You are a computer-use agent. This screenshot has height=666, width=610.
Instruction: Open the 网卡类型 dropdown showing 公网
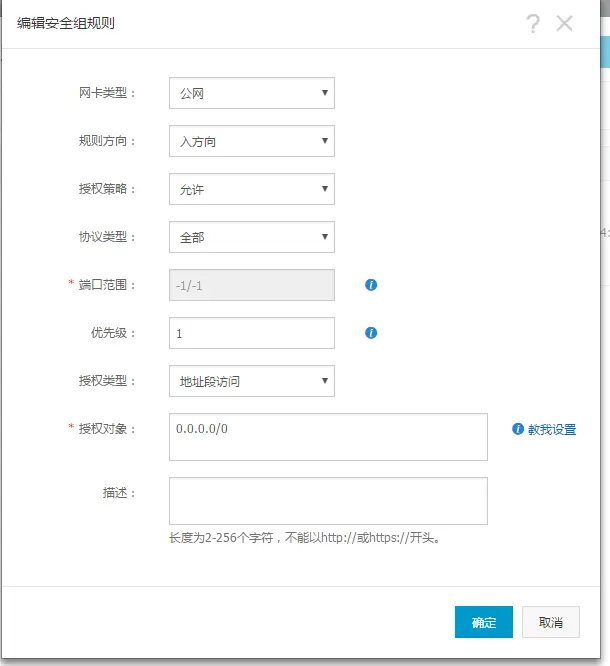pos(252,93)
